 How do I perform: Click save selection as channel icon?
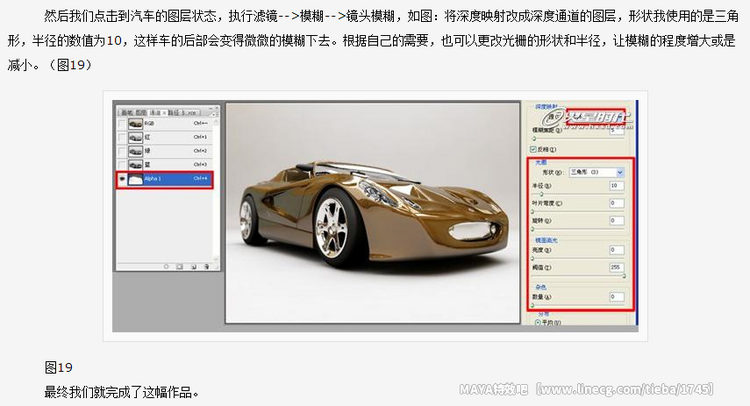pyautogui.click(x=179, y=266)
